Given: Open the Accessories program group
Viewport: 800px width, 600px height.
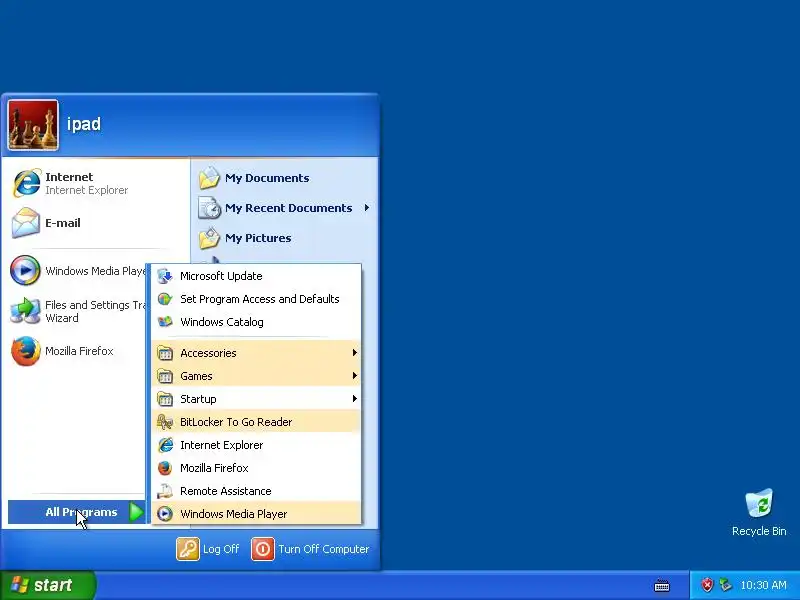Looking at the screenshot, I should point(256,353).
